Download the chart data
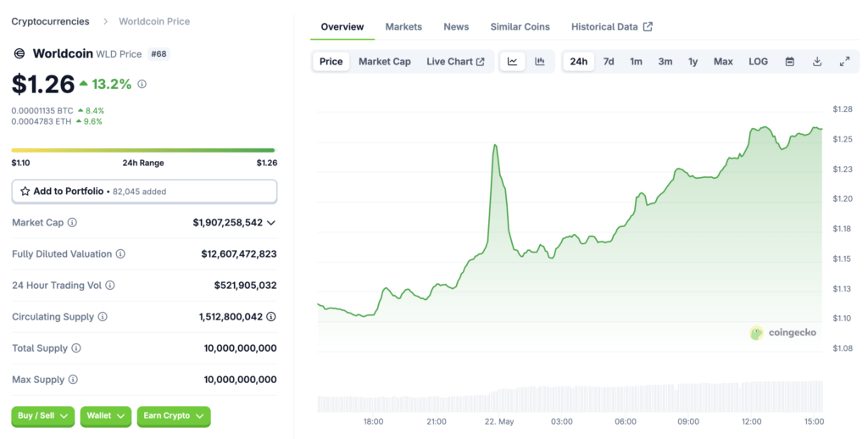Screen dimensions: 868x439 click(x=817, y=62)
